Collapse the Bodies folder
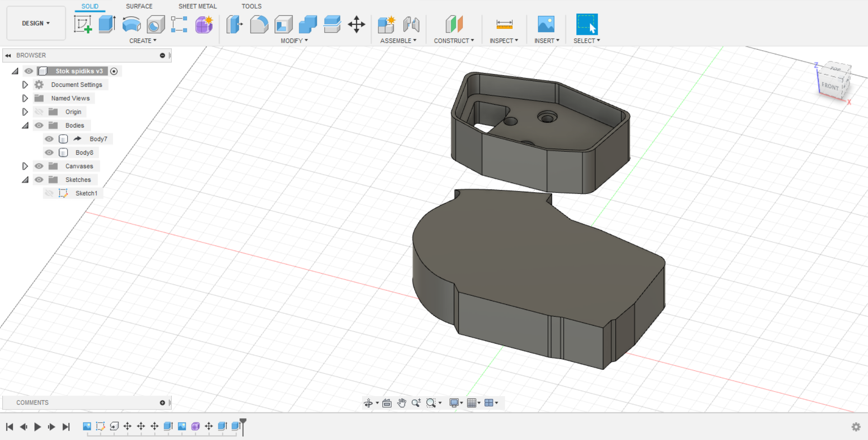The width and height of the screenshot is (868, 440). 25,126
